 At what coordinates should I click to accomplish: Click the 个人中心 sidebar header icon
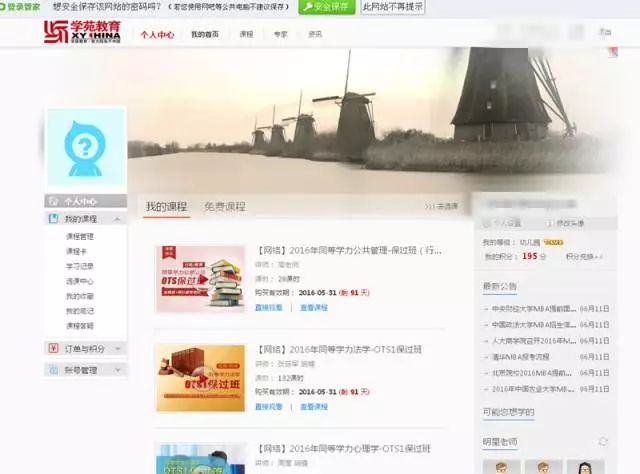coord(53,201)
